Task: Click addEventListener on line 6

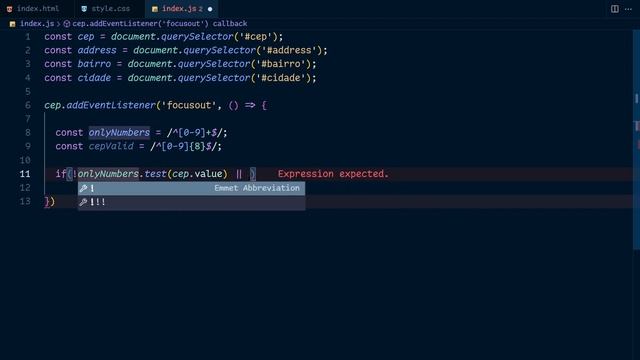Action: point(111,105)
